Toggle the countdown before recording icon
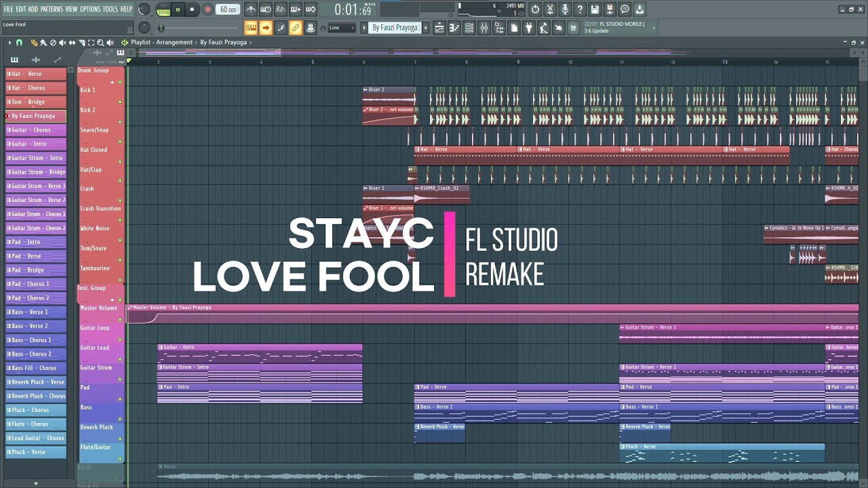The image size is (868, 488). click(x=280, y=9)
